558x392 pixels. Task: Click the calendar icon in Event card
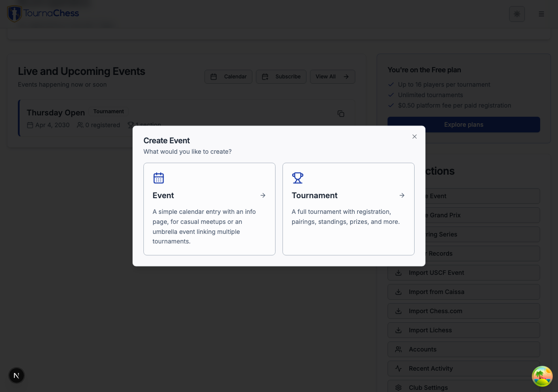click(x=159, y=178)
